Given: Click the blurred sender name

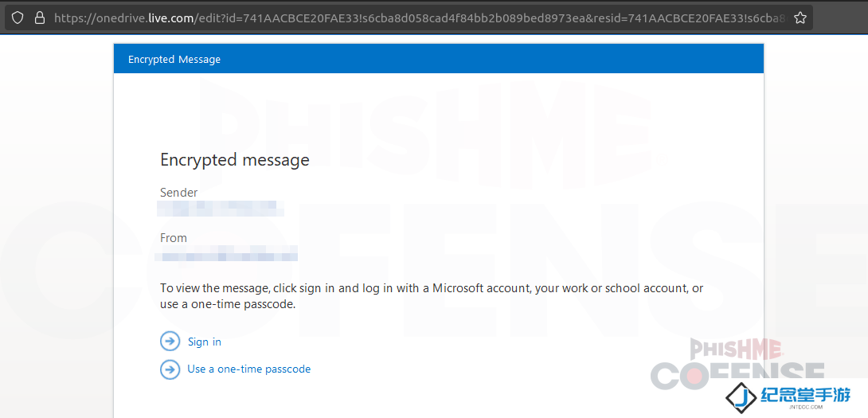Looking at the screenshot, I should pos(221,208).
